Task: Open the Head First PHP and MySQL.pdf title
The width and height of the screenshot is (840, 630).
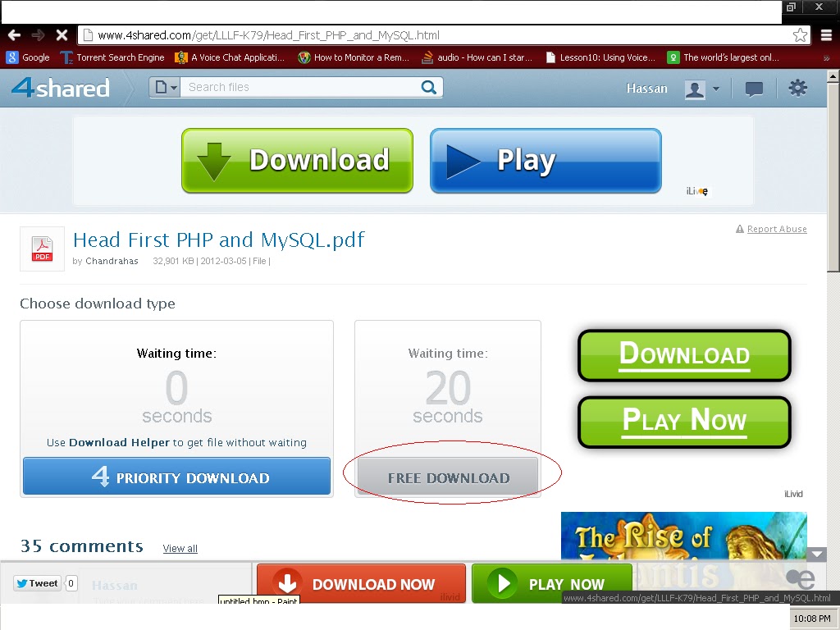Action: tap(218, 240)
